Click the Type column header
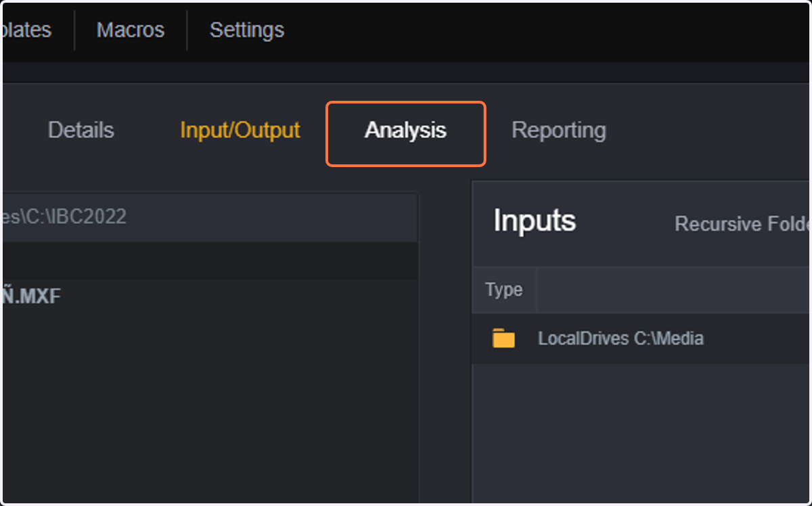Screen dimensions: 812x506 [504, 290]
